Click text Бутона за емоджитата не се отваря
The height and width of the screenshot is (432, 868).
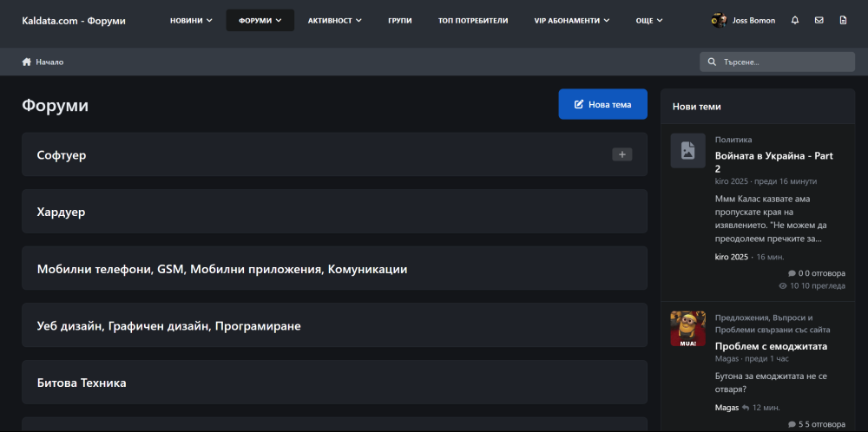coord(771,382)
